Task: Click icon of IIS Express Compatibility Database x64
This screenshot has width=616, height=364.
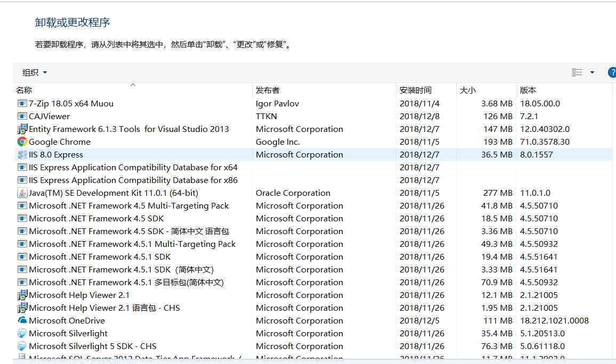Action: click(22, 168)
